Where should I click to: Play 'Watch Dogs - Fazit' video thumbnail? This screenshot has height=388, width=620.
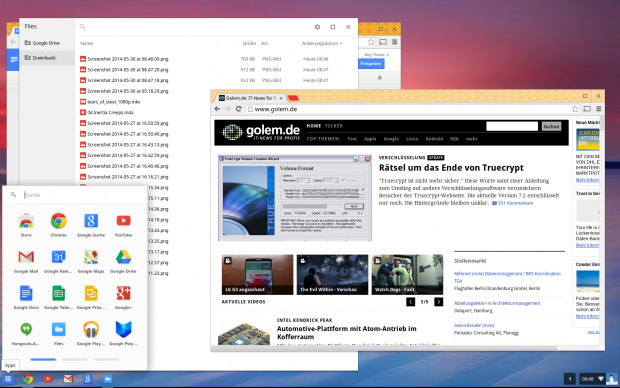click(407, 274)
